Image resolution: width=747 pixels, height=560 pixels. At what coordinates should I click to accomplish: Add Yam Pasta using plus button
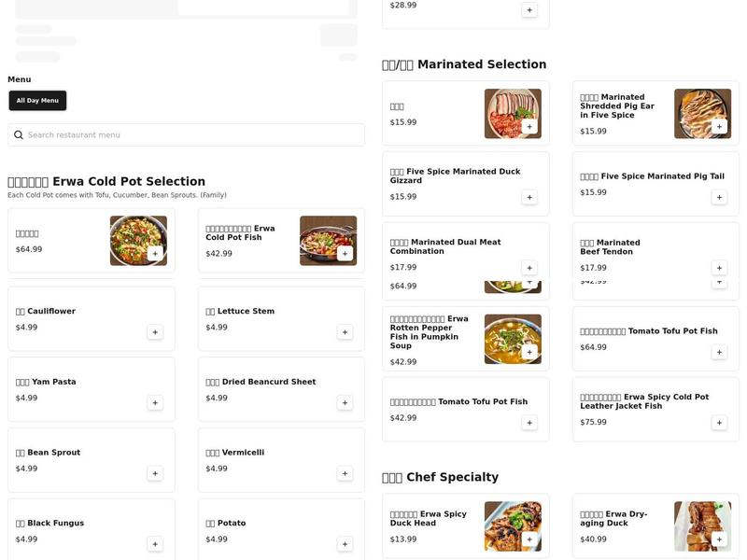[155, 403]
